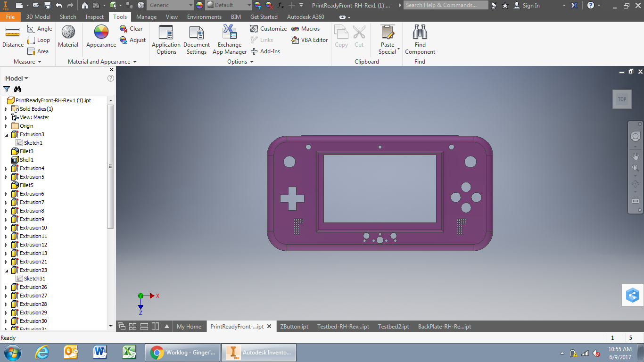Switch to the Manage ribbon tab

tap(146, 16)
